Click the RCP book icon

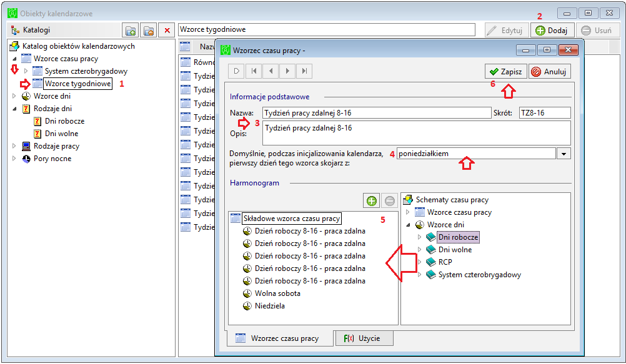click(x=431, y=262)
